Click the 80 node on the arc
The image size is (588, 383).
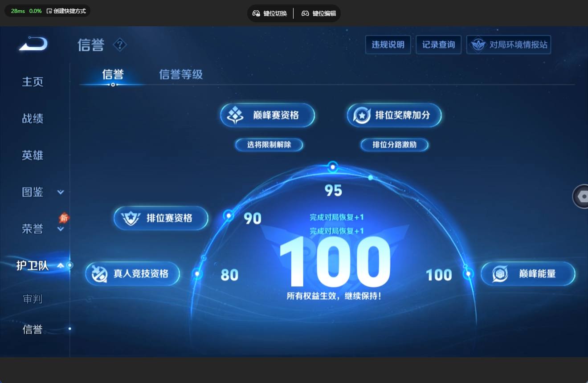197,274
